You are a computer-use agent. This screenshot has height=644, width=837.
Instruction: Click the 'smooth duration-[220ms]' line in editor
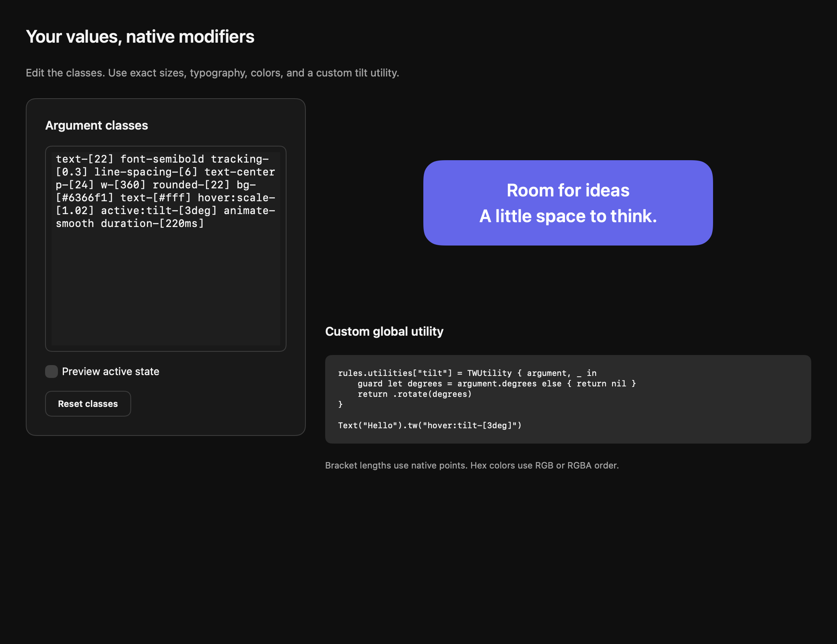coord(130,223)
